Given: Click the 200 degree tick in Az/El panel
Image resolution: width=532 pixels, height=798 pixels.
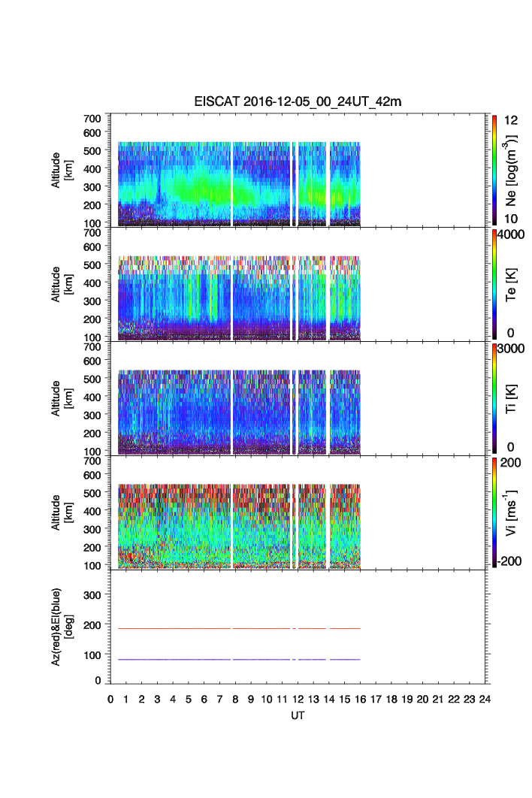Looking at the screenshot, I should (92, 625).
